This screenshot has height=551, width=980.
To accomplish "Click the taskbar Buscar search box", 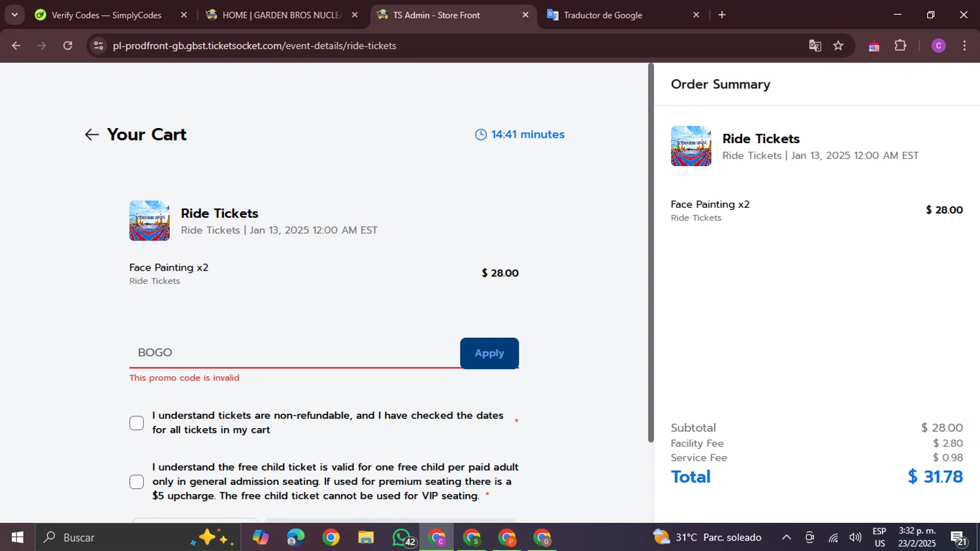I will click(139, 537).
